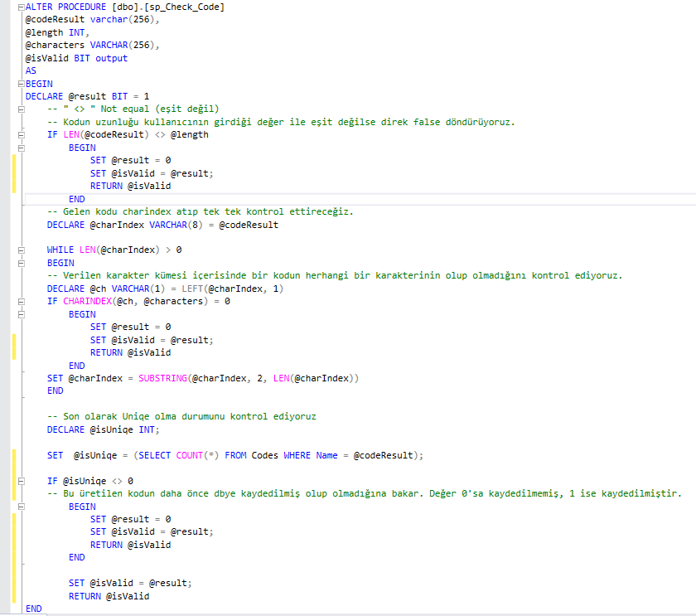Click 'DECLARE @charIndex VARCHAR(8) = @codeResult' line
This screenshot has height=616, width=696.
coord(162,225)
